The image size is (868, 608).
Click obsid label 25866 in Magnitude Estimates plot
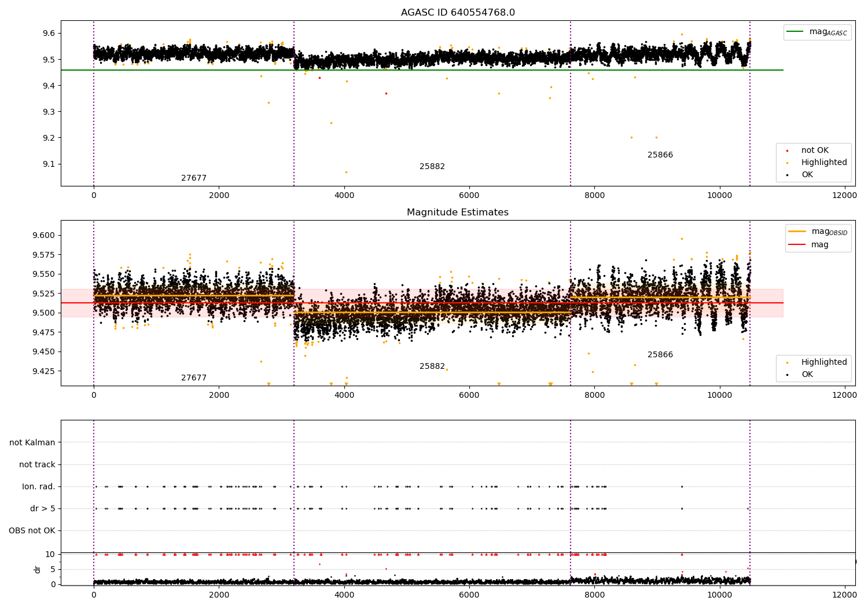660,355
